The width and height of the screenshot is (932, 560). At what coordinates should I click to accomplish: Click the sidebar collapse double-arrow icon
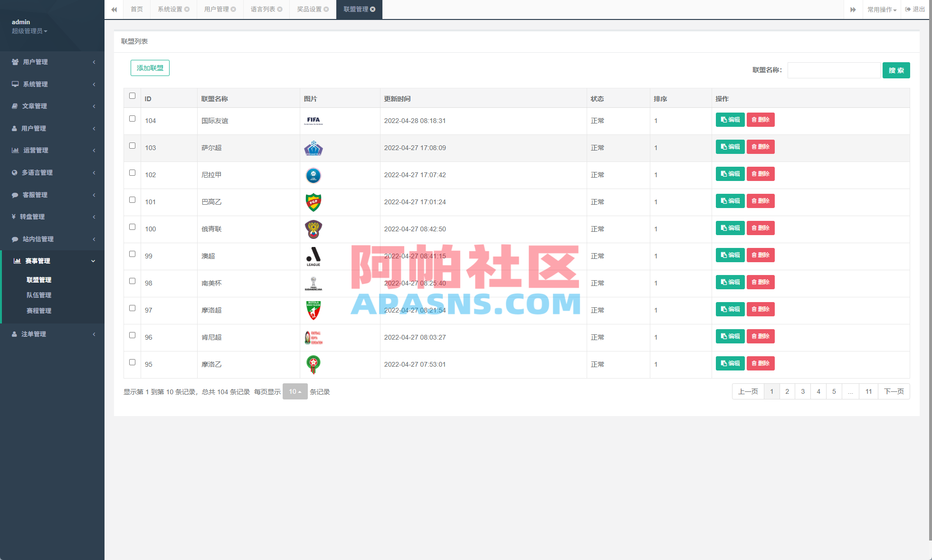point(114,9)
